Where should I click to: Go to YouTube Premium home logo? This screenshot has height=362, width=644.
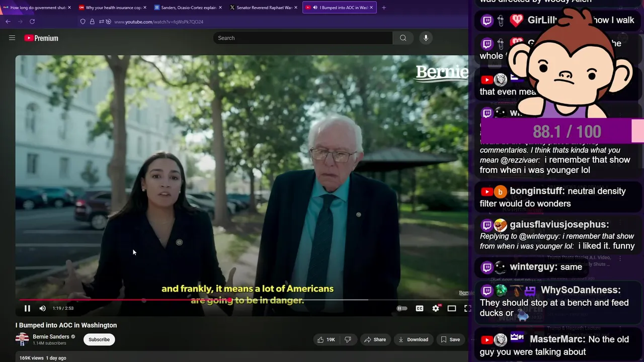pyautogui.click(x=41, y=38)
